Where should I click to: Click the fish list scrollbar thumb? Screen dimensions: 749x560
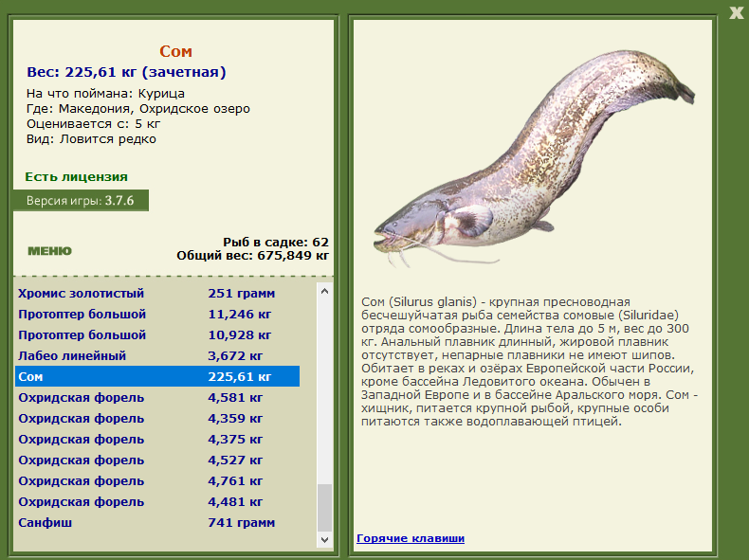tap(325, 508)
